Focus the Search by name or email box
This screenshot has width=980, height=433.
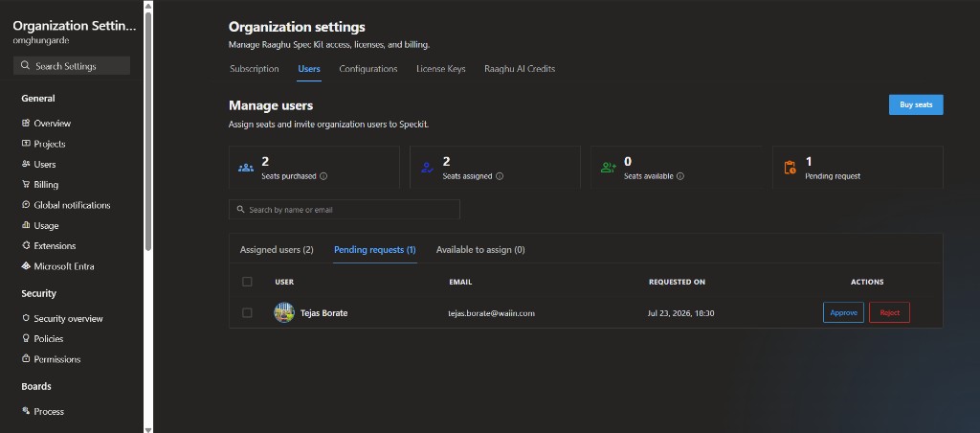click(345, 210)
